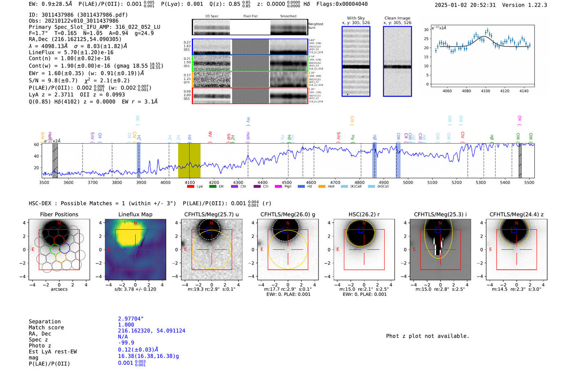Click the Photo z value -99.9
Image resolution: width=576 pixels, height=392 pixels.
126,343
